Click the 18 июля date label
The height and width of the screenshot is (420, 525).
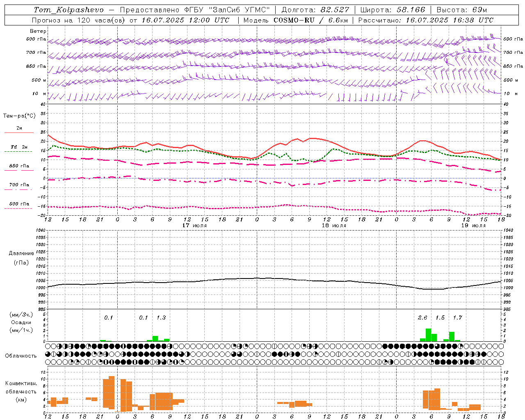coord(334,226)
